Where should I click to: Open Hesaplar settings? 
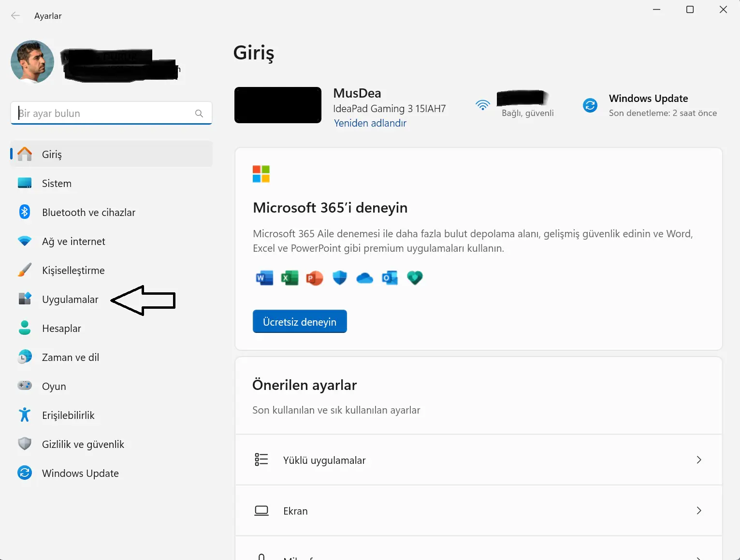(x=111, y=328)
